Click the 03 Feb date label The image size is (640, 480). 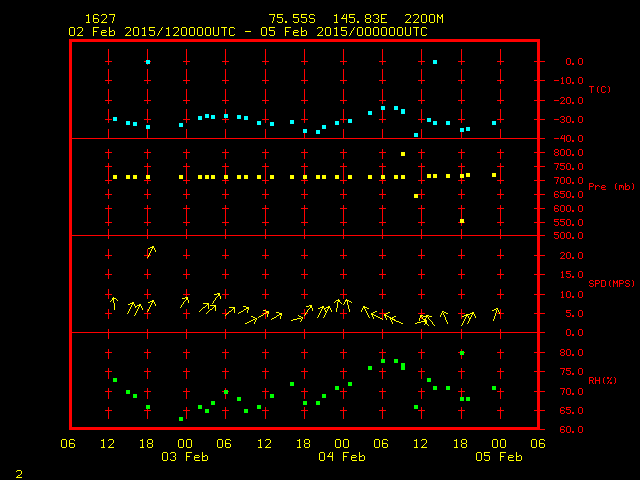coord(185,457)
